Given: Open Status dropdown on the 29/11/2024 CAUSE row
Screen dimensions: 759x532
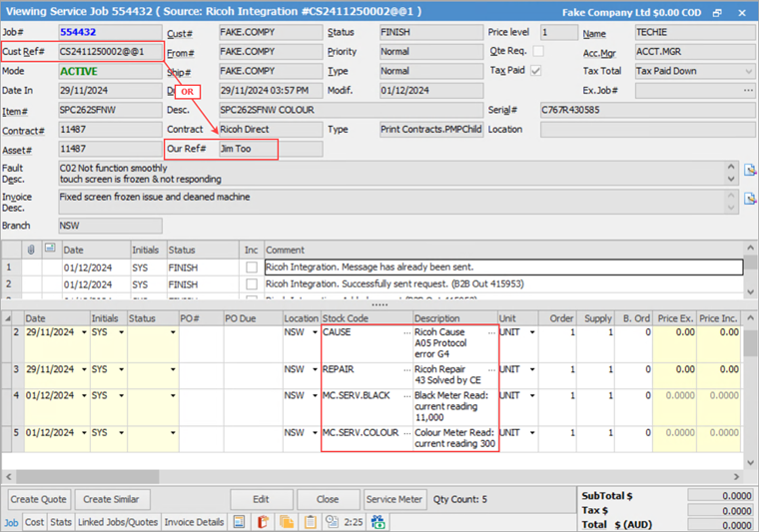Looking at the screenshot, I should tap(174, 330).
